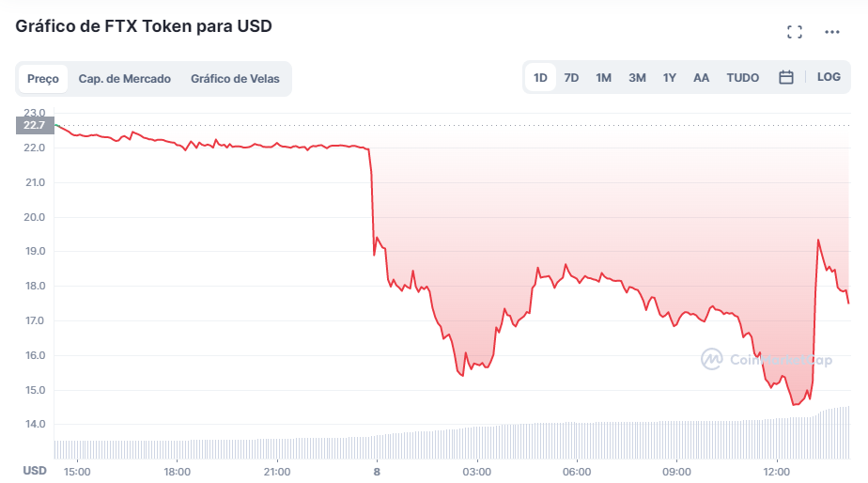Switch to Gráfico de Velas tab

tap(235, 79)
